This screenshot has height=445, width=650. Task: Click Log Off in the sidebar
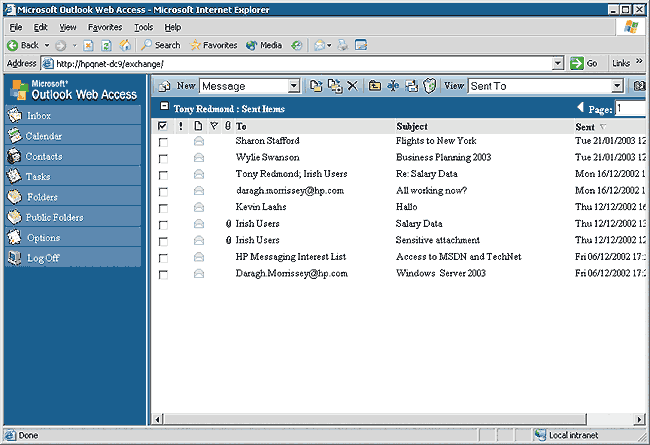tap(43, 258)
